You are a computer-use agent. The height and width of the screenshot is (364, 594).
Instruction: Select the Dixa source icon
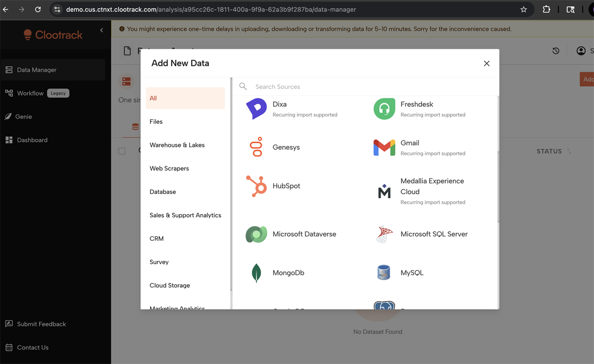click(x=256, y=109)
